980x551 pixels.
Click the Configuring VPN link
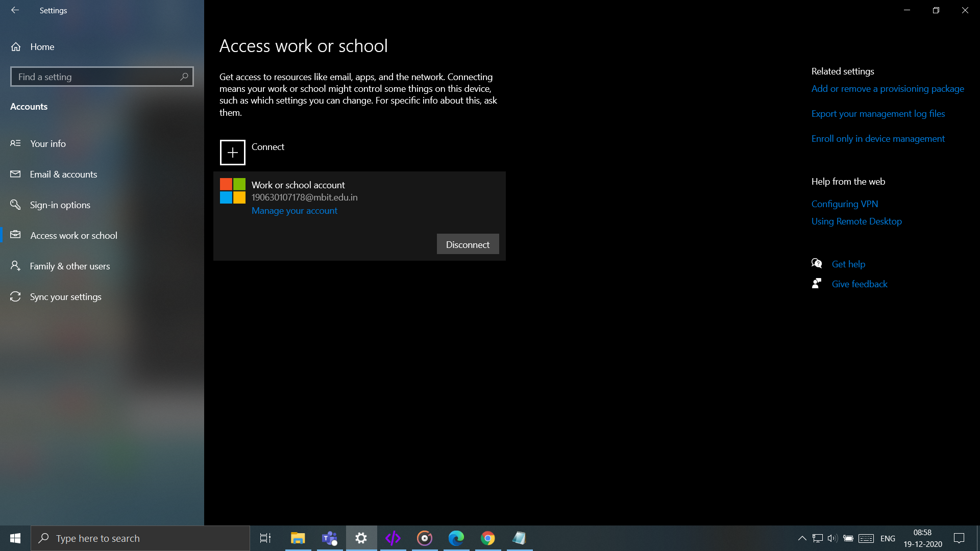pyautogui.click(x=844, y=204)
